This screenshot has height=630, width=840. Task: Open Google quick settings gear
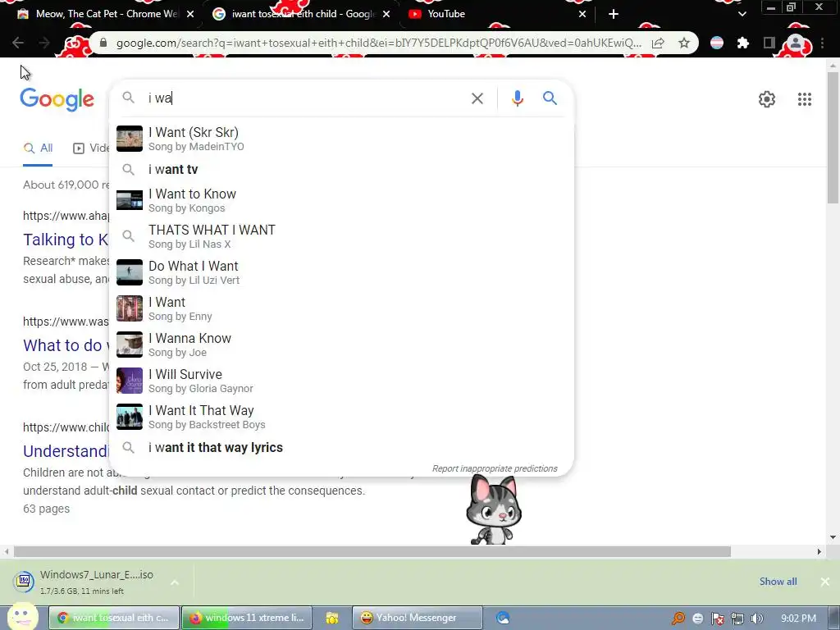click(767, 99)
